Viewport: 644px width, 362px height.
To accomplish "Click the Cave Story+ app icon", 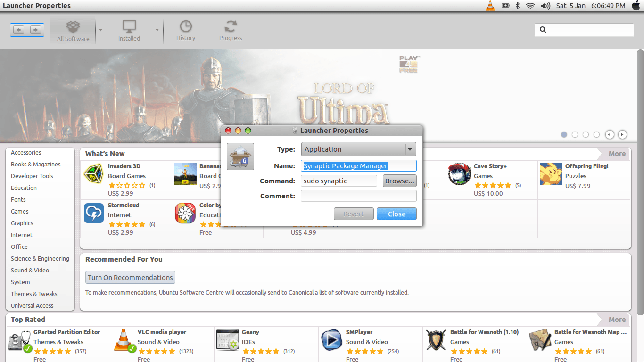I will 459,174.
